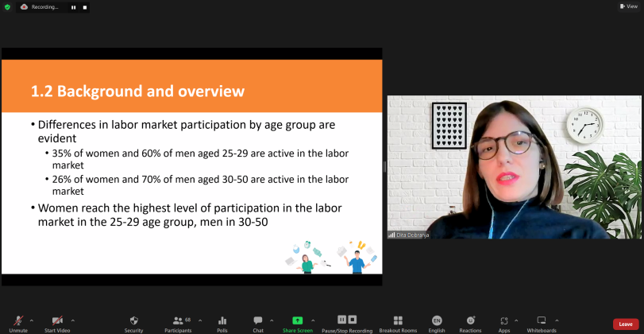The height and width of the screenshot is (334, 644).
Task: Open Polls from the meeting toolbar
Action: point(222,320)
